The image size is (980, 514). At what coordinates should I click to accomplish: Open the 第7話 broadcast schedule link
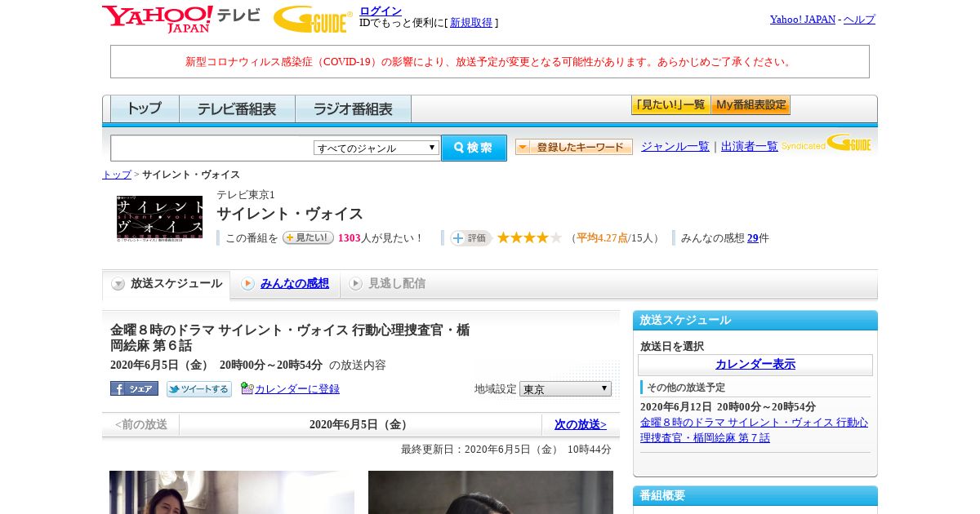(x=755, y=430)
